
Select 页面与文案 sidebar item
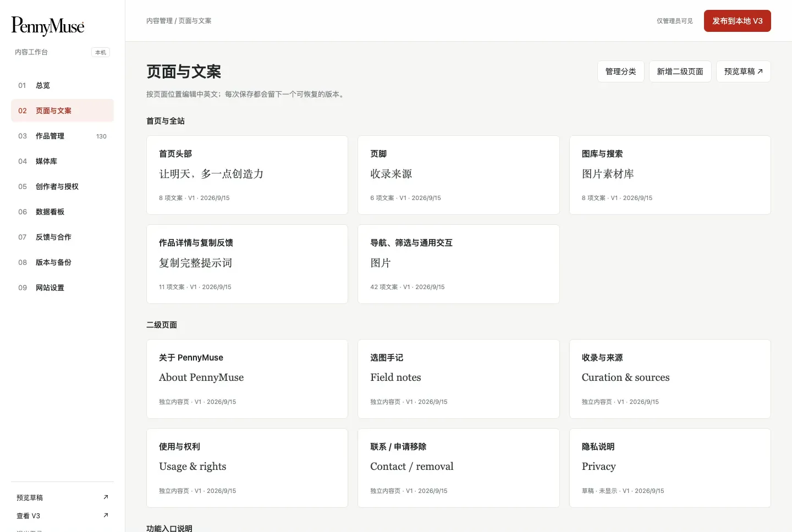tap(62, 110)
